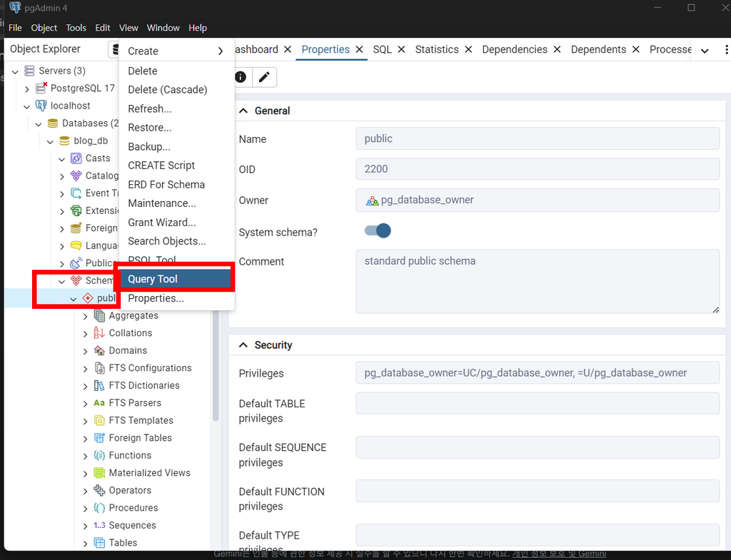Click the Languages speech-bubble icon
This screenshot has width=731, height=560.
pyautogui.click(x=77, y=245)
